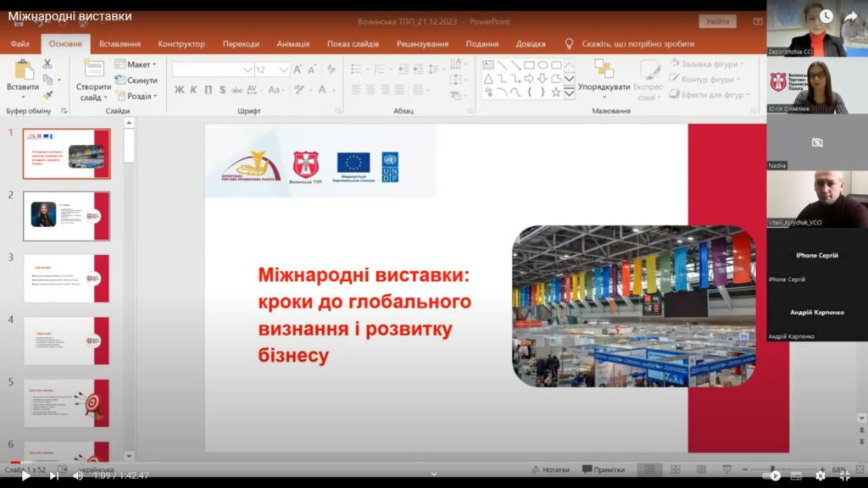This screenshot has width=868, height=488.
Task: Select the oval shape in gallery
Action: (542, 65)
